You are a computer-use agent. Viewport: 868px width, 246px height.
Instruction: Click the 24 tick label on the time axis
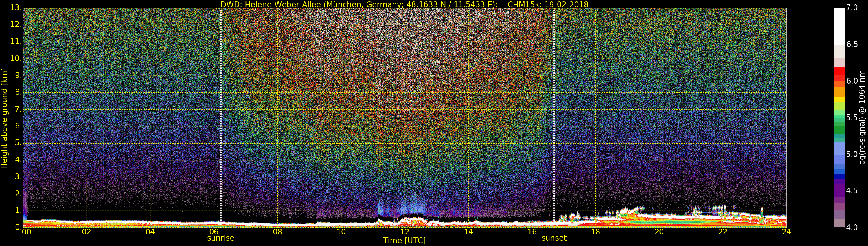786,232
